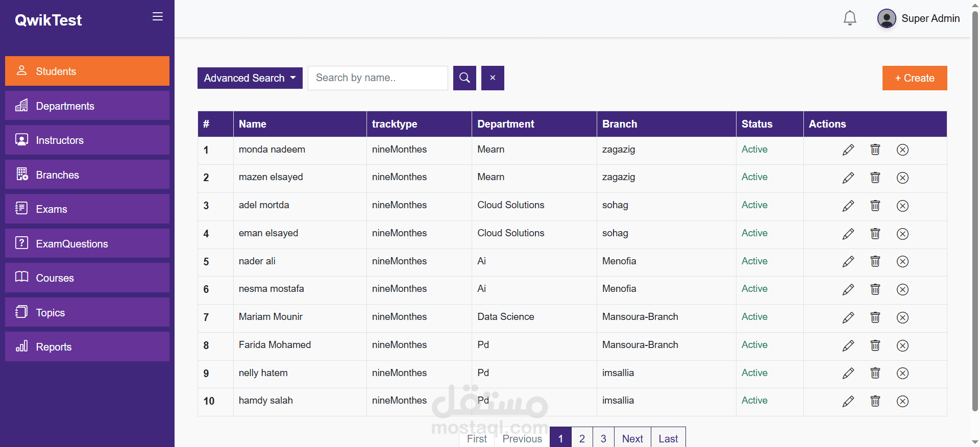Edit adel mortda record
This screenshot has height=447, width=980.
click(848, 206)
